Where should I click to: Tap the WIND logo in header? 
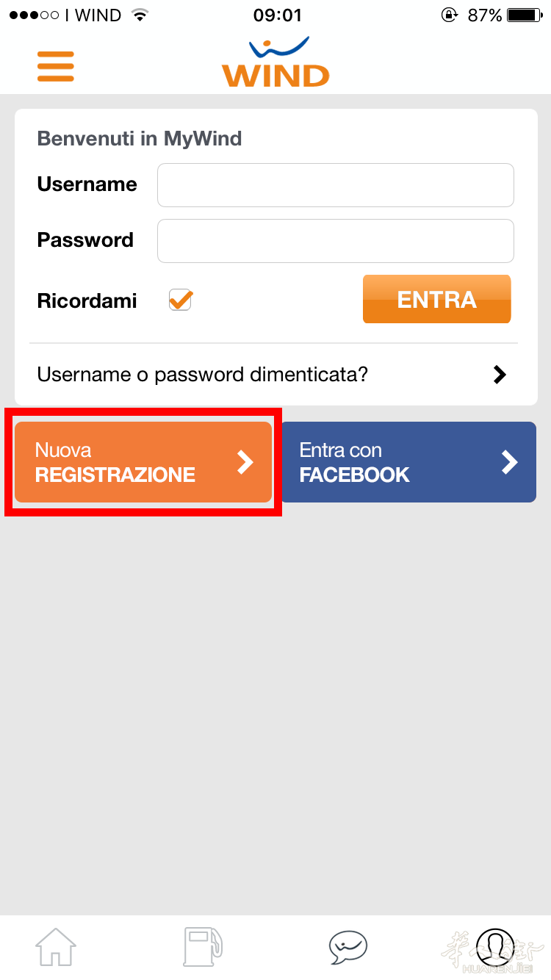[x=275, y=63]
